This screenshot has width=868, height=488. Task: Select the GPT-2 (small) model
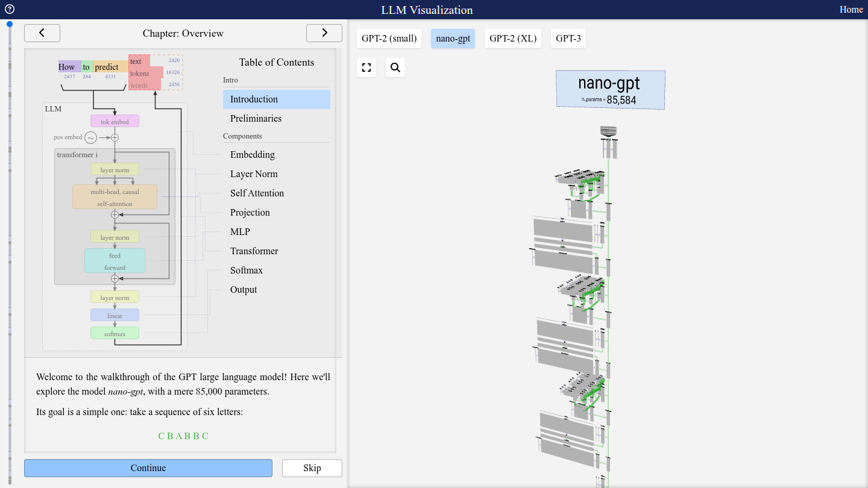(389, 39)
